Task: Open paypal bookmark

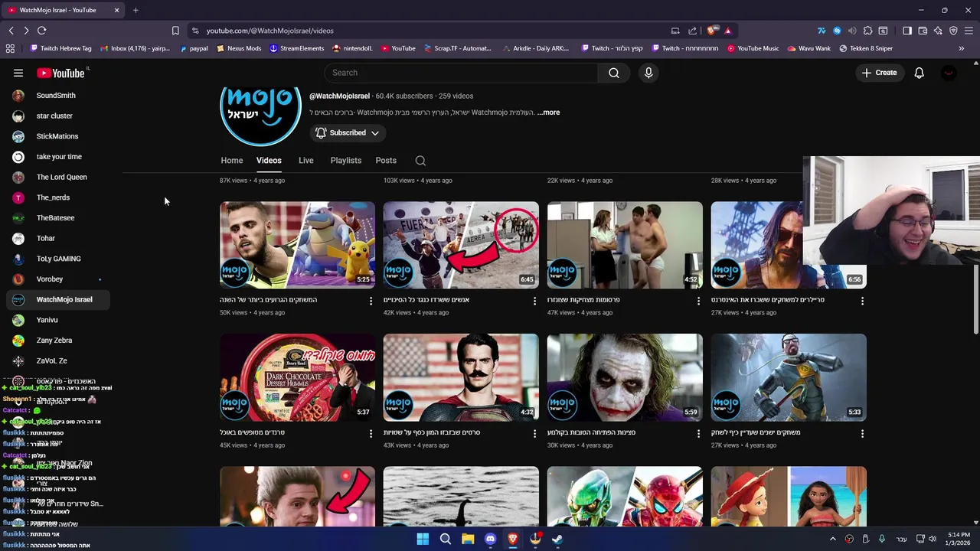Action: coord(194,48)
